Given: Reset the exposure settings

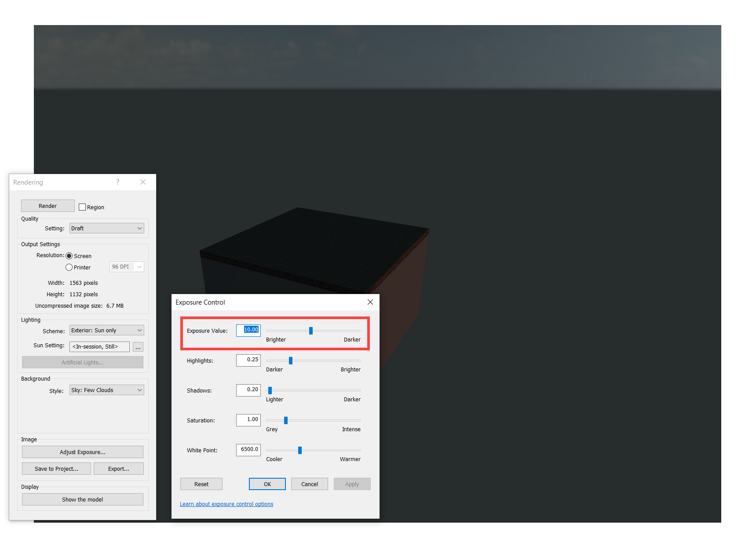Looking at the screenshot, I should tap(201, 484).
